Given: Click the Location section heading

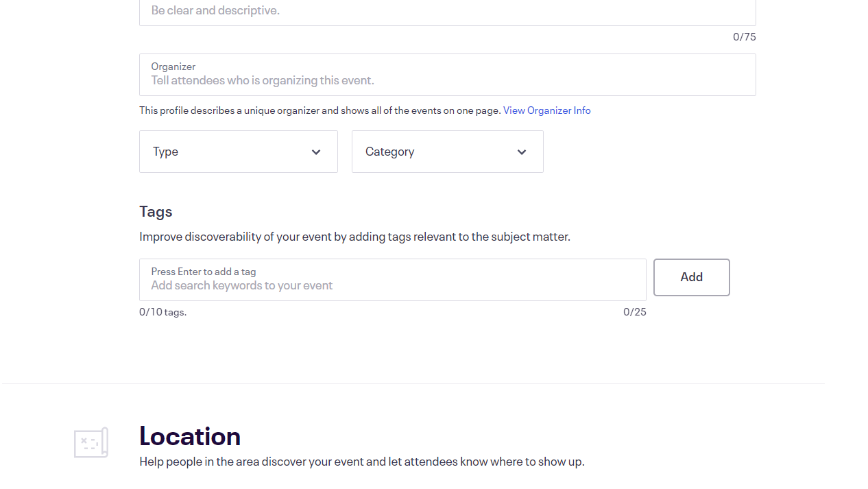Looking at the screenshot, I should coord(190,436).
